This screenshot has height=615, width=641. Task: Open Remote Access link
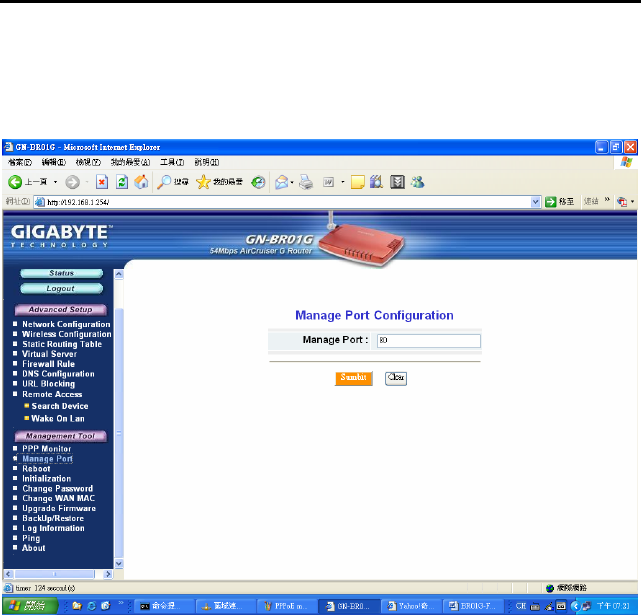[52, 394]
